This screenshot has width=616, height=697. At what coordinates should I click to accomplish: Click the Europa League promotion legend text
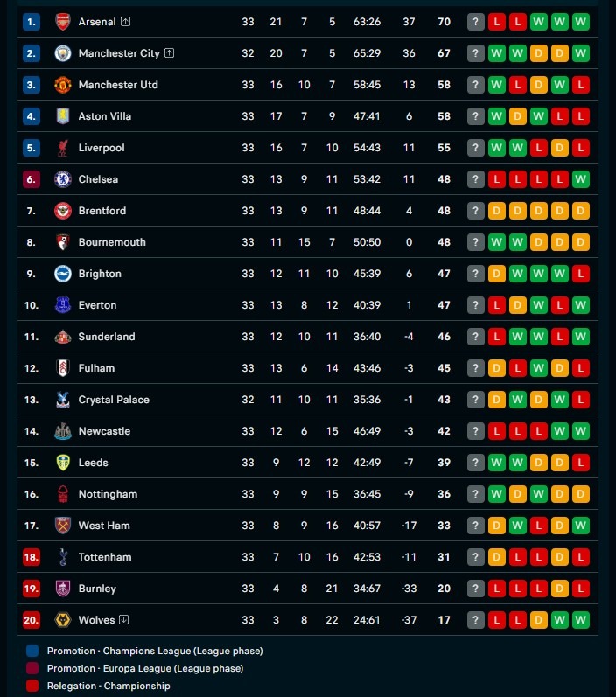pyautogui.click(x=145, y=668)
